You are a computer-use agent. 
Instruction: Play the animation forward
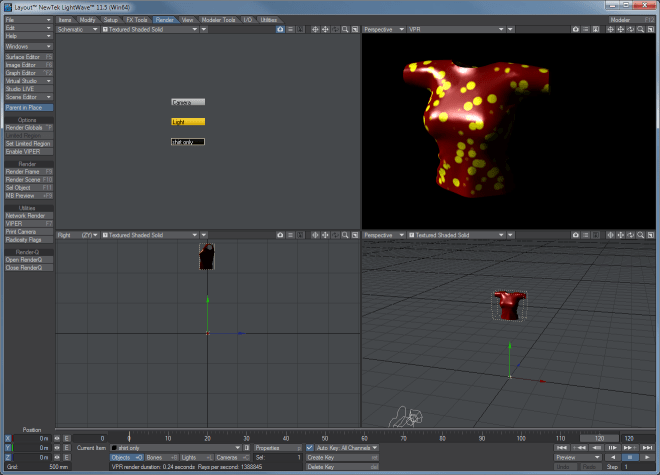[647, 457]
